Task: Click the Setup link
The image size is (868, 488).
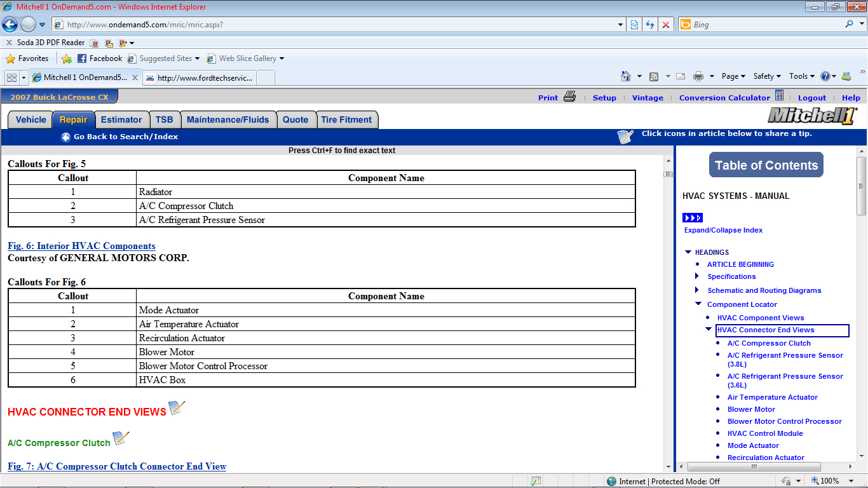Action: pos(604,98)
